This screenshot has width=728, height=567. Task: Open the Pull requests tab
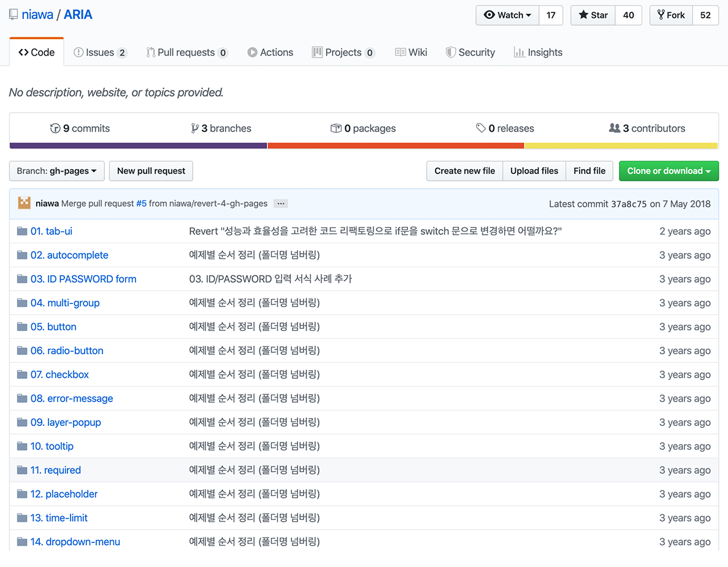pyautogui.click(x=186, y=53)
